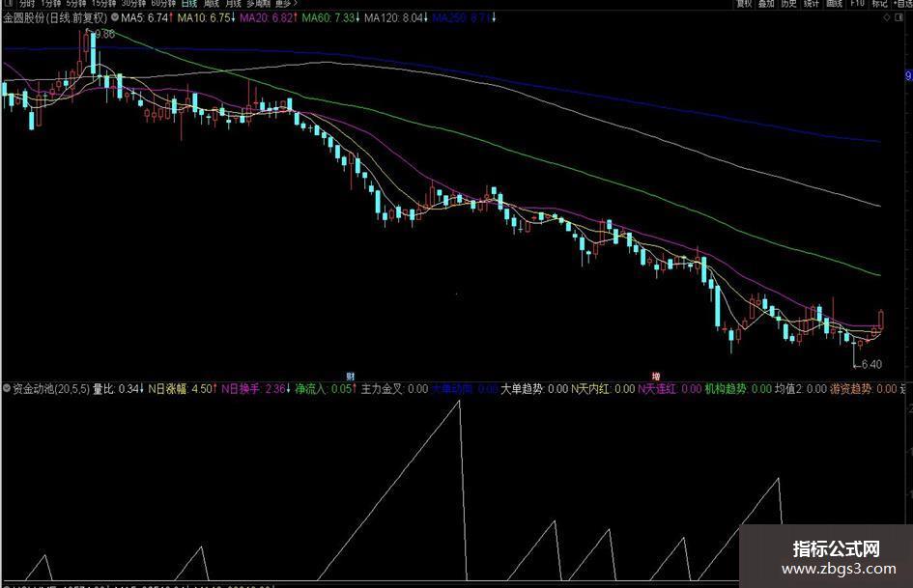Click the 金圆股份(日线,前复权) chart title
This screenshot has width=913, height=588.
point(55,18)
